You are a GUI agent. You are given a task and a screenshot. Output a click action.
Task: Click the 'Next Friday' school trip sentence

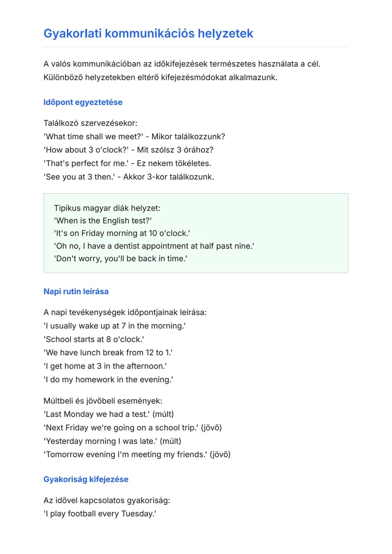132,428
